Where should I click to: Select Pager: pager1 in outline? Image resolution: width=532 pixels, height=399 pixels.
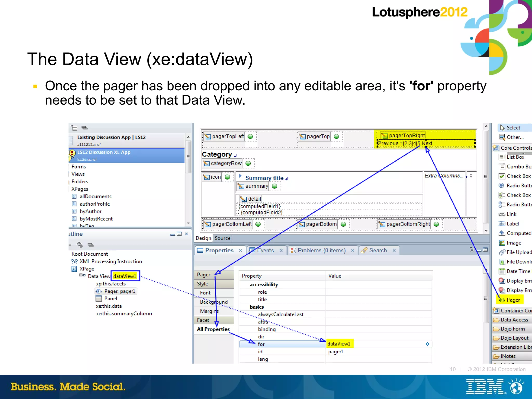click(x=116, y=291)
